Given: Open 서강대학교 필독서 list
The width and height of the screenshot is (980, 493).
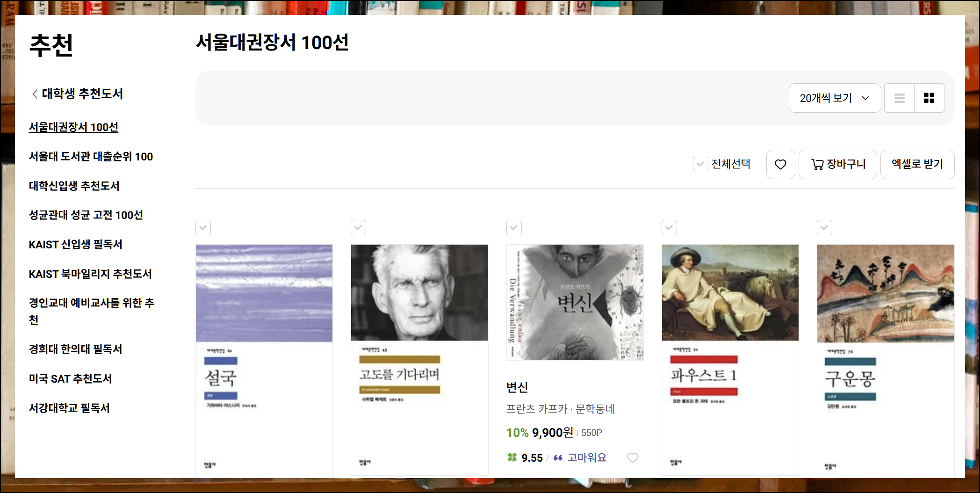Looking at the screenshot, I should pos(69,408).
